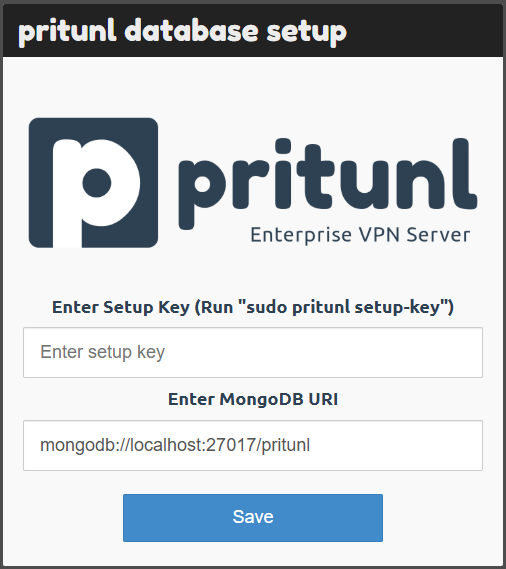The width and height of the screenshot is (506, 569).
Task: Click the "Enter setup key" placeholder text
Action: coord(103,352)
